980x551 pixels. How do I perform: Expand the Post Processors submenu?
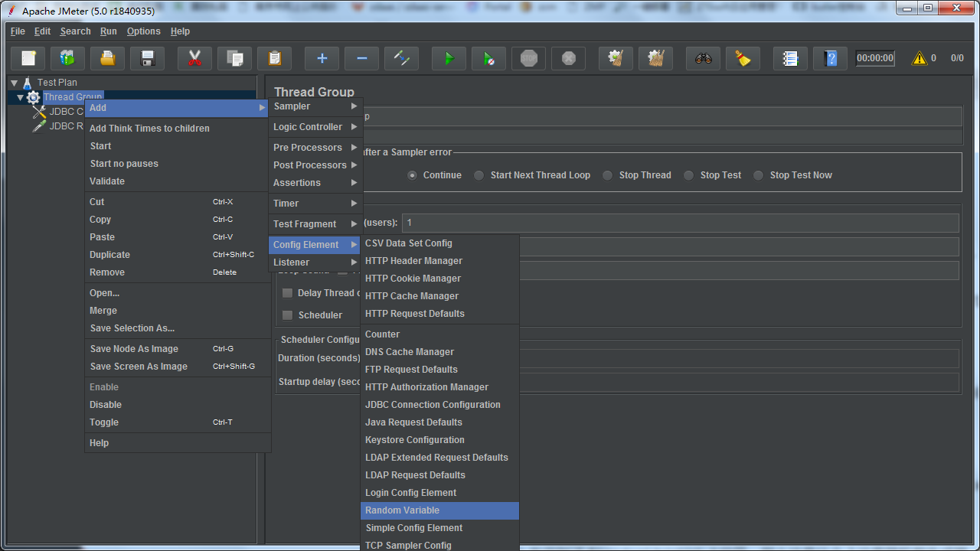(315, 165)
